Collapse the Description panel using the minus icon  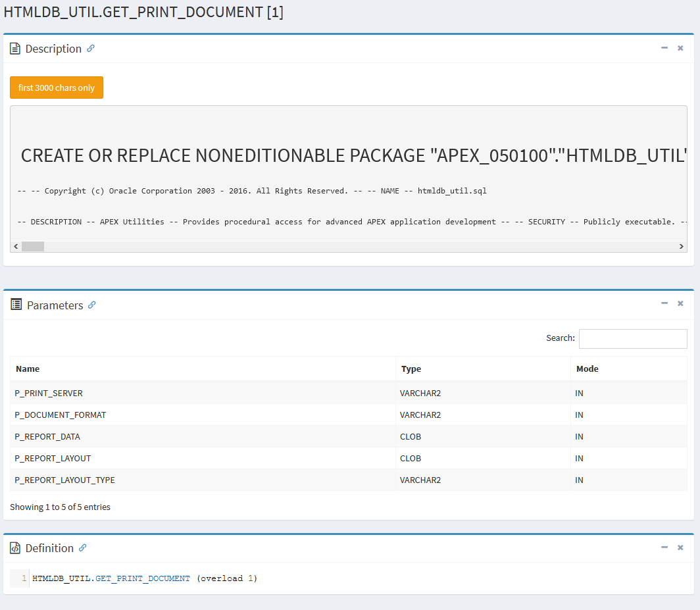(664, 47)
